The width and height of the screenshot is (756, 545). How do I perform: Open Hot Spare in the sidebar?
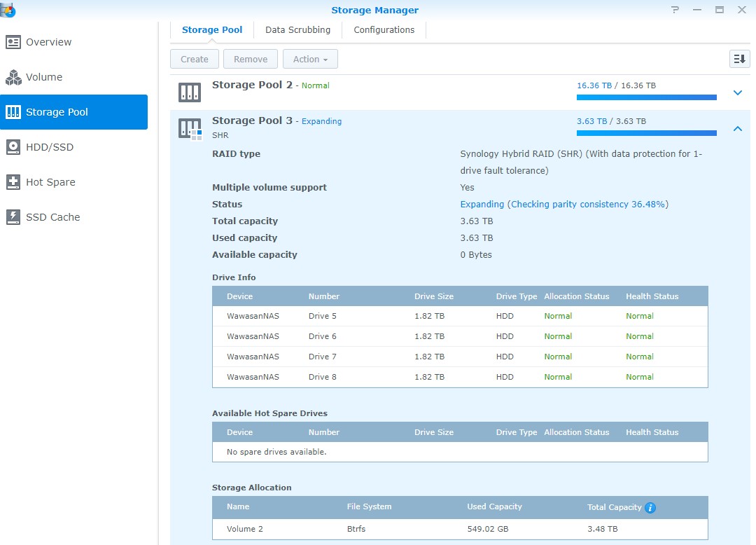coord(73,182)
